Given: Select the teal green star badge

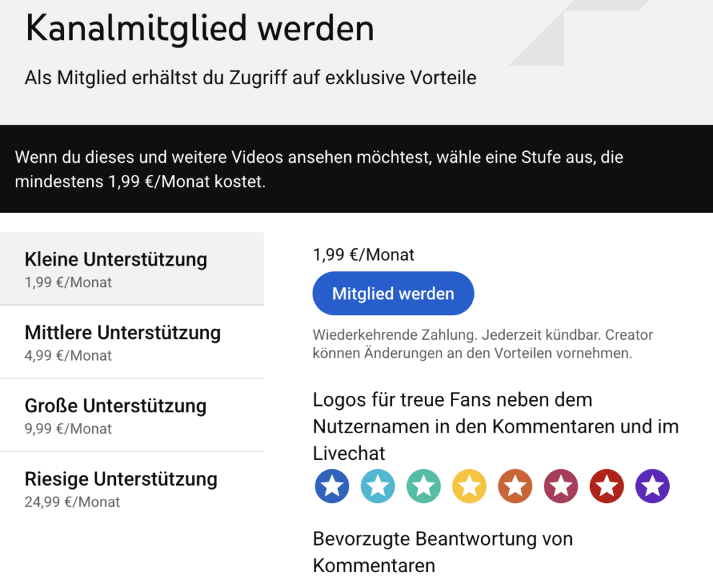Looking at the screenshot, I should coord(423,487).
